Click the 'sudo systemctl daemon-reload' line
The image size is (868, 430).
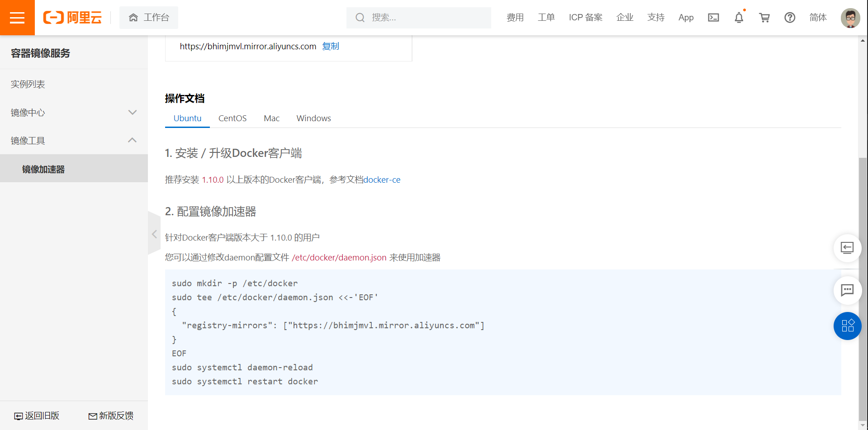[x=242, y=367]
